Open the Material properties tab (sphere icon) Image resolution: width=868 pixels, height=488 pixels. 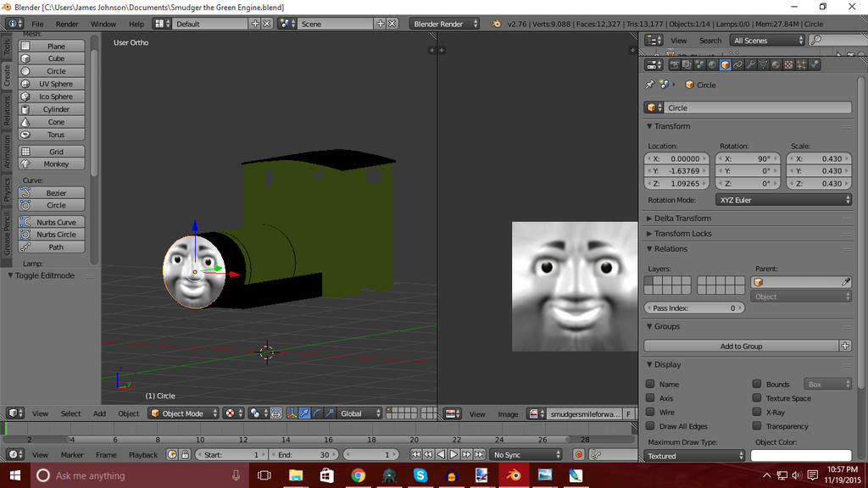pos(776,64)
